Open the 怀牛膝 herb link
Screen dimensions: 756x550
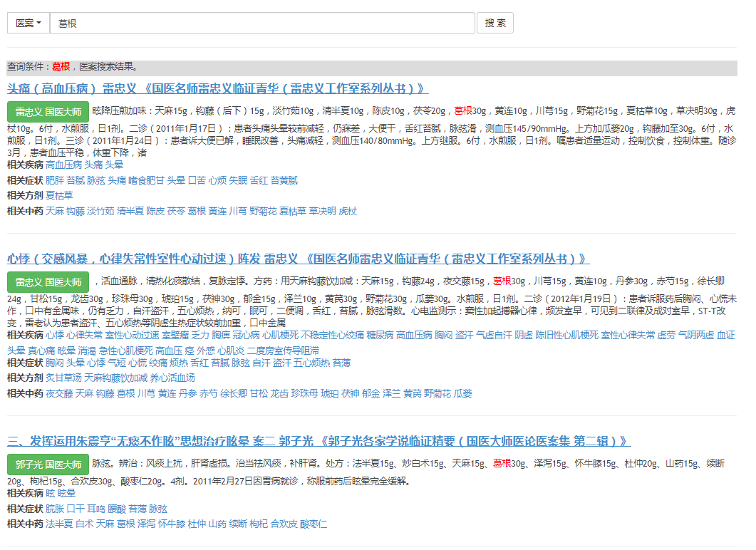(x=172, y=524)
